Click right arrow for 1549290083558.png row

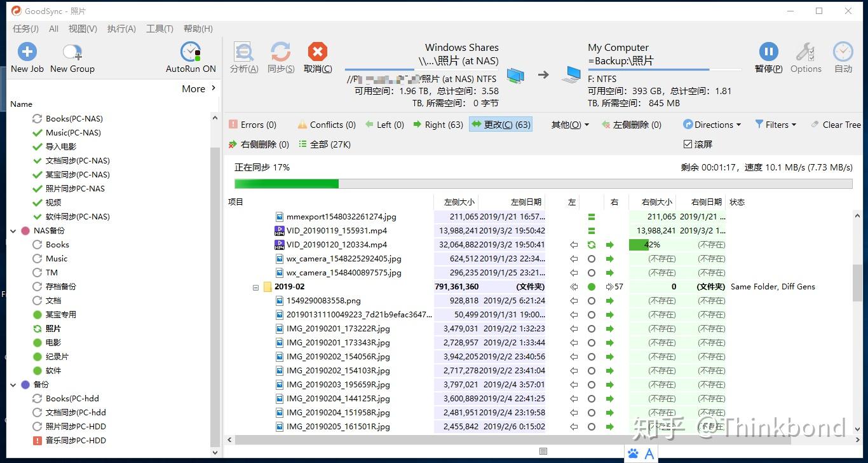[x=610, y=301]
